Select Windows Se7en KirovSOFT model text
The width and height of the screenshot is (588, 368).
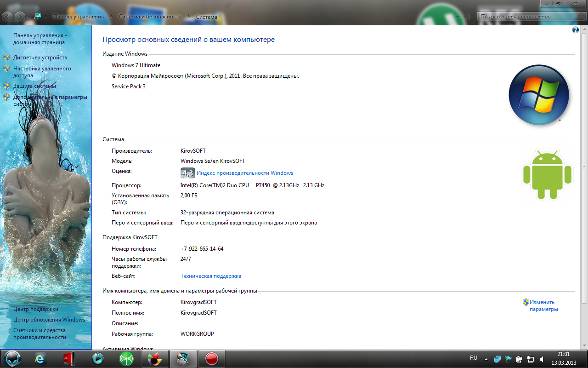click(213, 161)
